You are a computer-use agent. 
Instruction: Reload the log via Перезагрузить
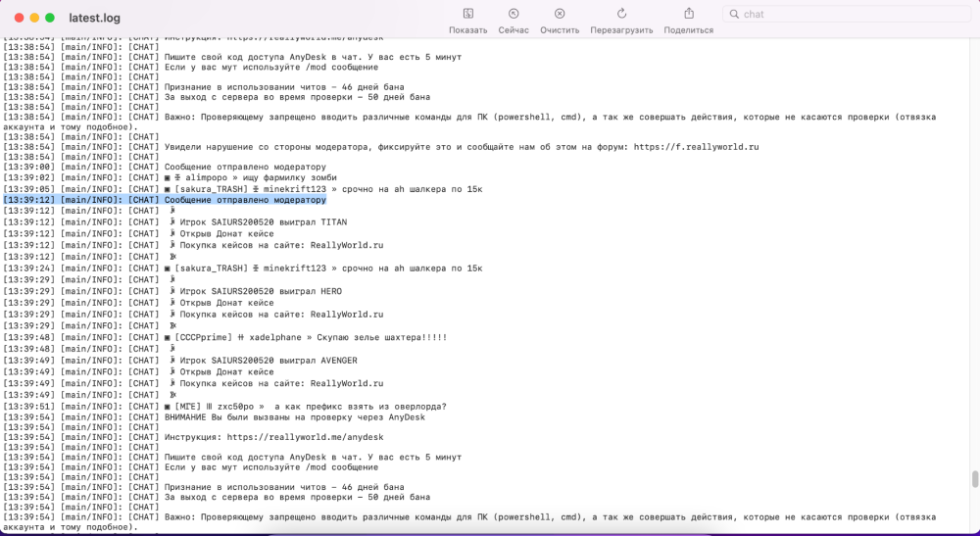(x=621, y=14)
